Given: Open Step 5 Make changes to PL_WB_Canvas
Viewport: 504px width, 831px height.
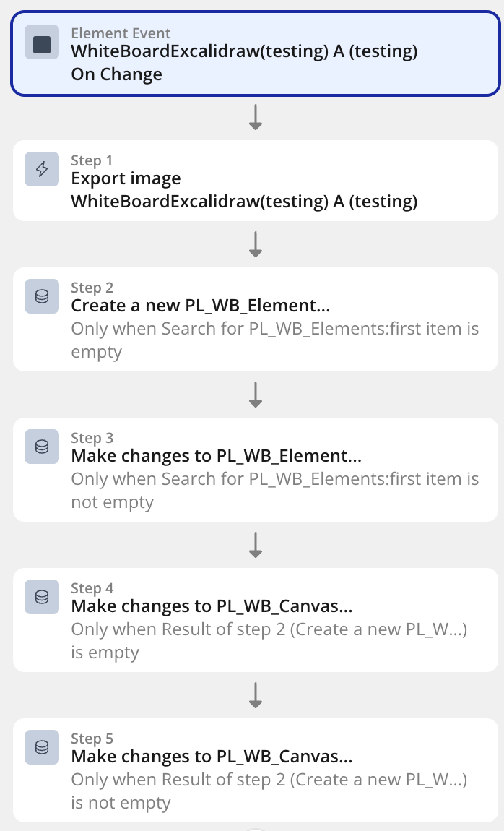Looking at the screenshot, I should (256, 770).
